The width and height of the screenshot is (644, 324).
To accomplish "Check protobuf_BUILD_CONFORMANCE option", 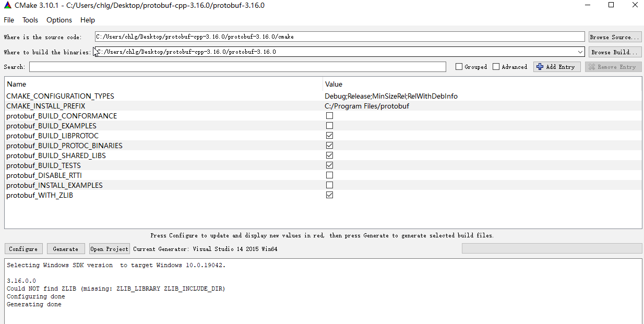I will [329, 116].
